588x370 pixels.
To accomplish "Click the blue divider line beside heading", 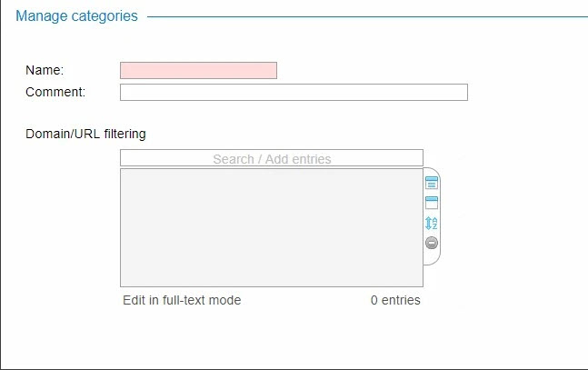I will click(367, 16).
